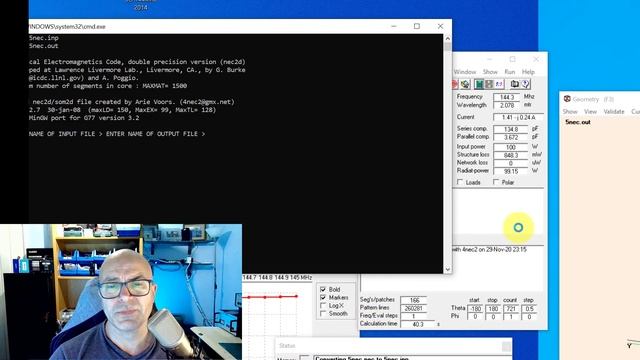
Task: Click the Calculation time value 40.3
Action: [418, 324]
